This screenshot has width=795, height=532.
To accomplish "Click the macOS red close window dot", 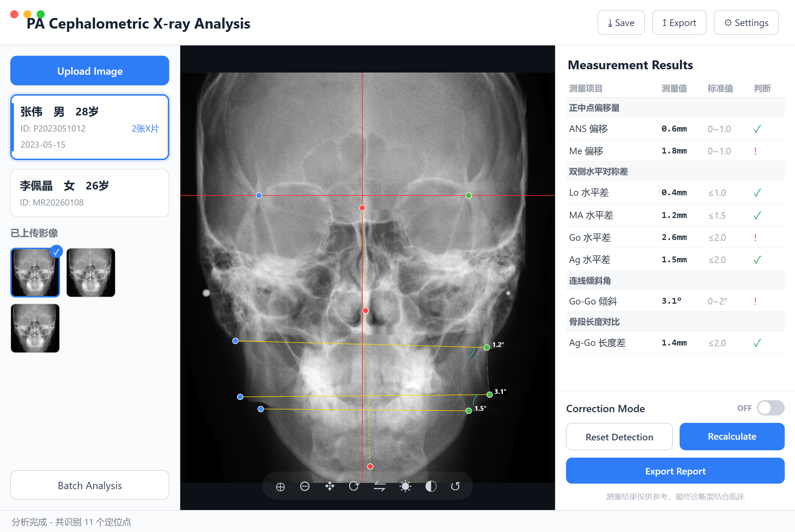I will coord(14,14).
